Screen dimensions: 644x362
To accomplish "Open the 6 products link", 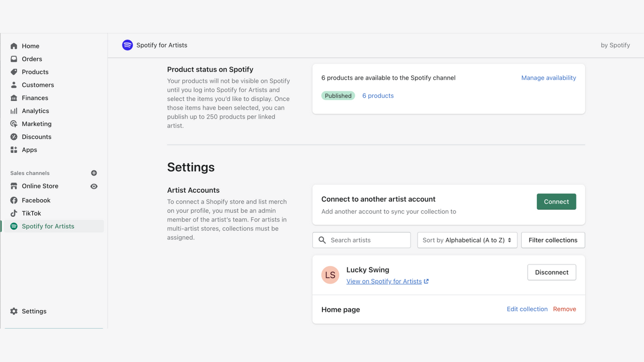I will [x=378, y=96].
